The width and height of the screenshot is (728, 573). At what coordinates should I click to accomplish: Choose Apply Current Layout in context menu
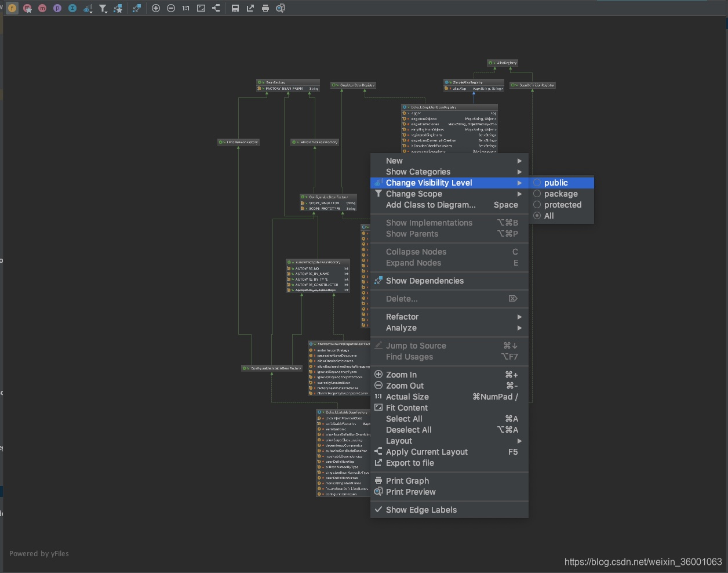(449, 452)
